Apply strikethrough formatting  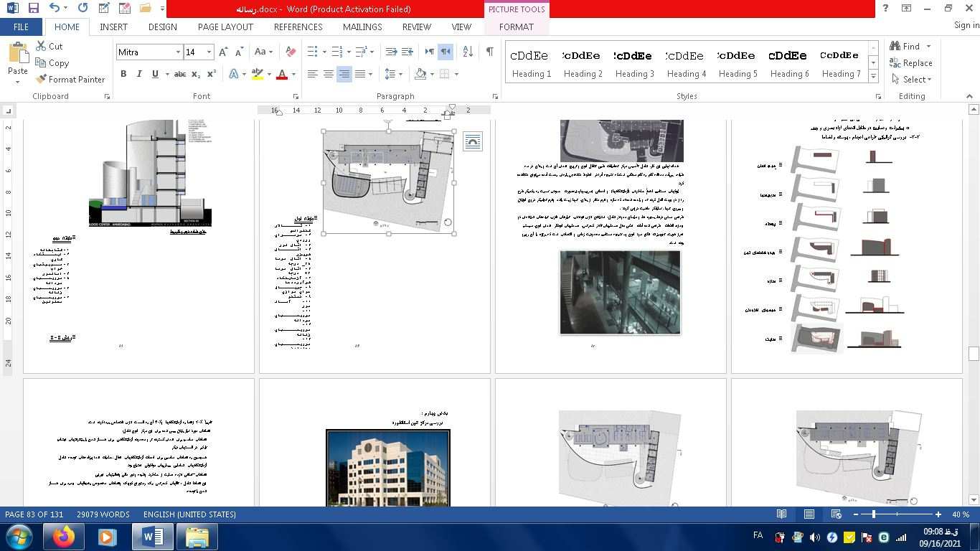179,74
